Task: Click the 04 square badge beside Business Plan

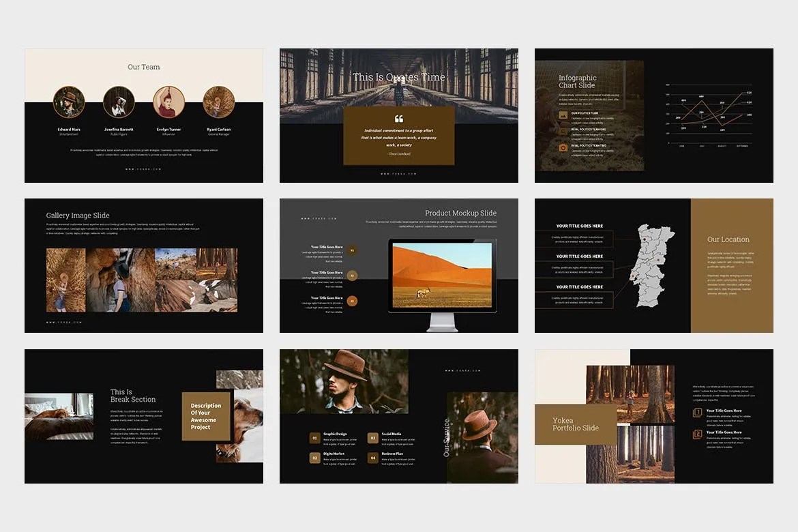Action: point(373,458)
